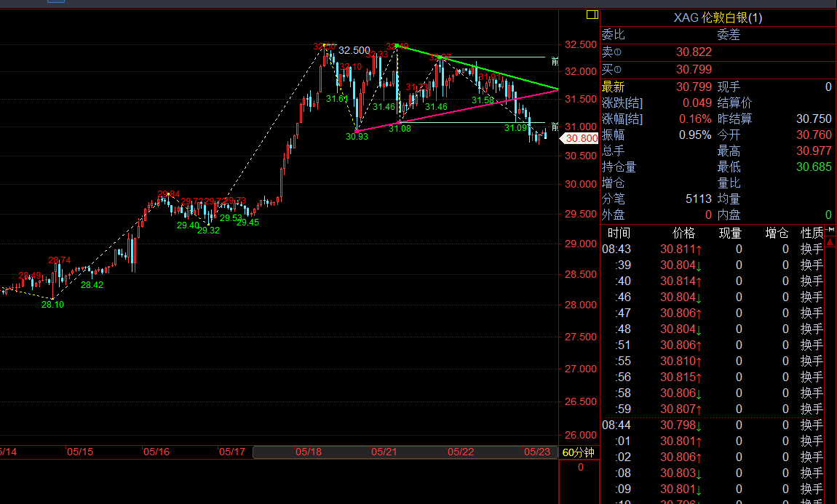Click the 05/22 date on time axis

461,452
